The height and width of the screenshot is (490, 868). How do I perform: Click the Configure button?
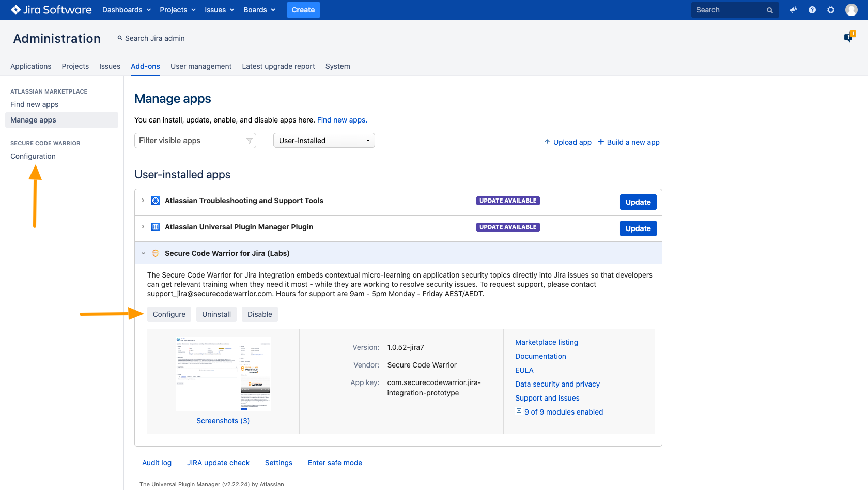pos(169,314)
